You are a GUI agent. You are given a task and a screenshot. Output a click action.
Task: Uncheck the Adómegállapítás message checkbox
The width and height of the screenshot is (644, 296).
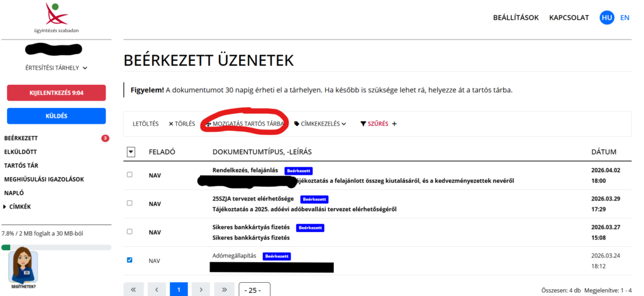click(x=130, y=260)
